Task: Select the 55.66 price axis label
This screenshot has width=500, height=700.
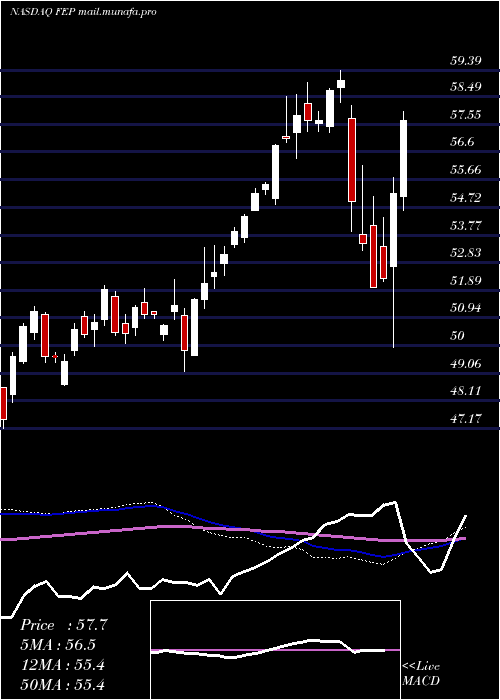Action: click(x=465, y=170)
